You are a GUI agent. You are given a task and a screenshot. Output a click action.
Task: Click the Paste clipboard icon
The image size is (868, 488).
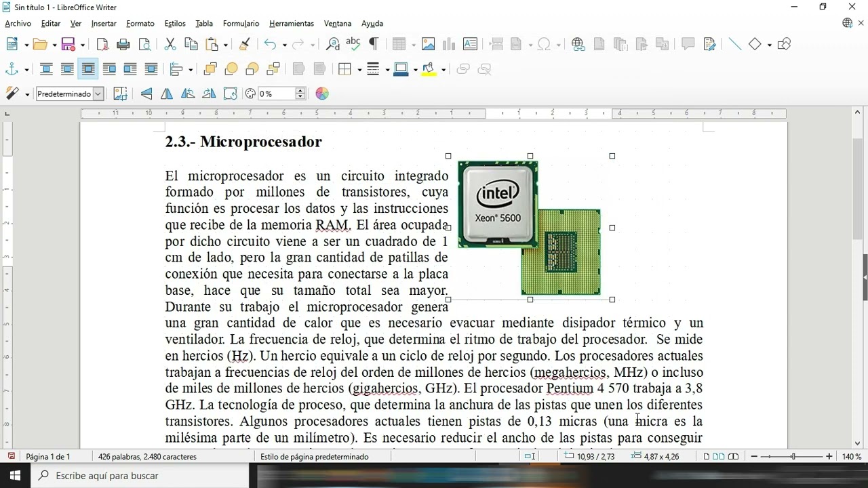click(x=212, y=44)
